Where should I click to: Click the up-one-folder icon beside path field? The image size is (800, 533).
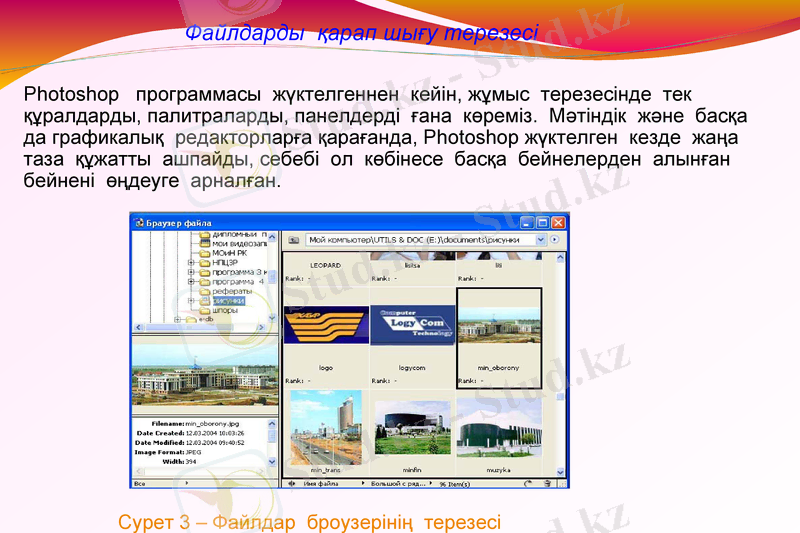293,240
